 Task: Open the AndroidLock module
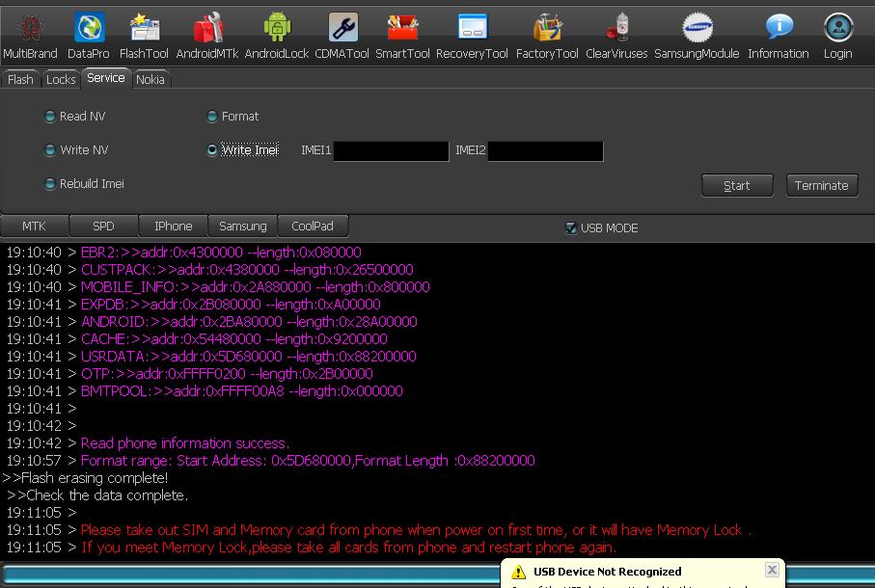(277, 37)
